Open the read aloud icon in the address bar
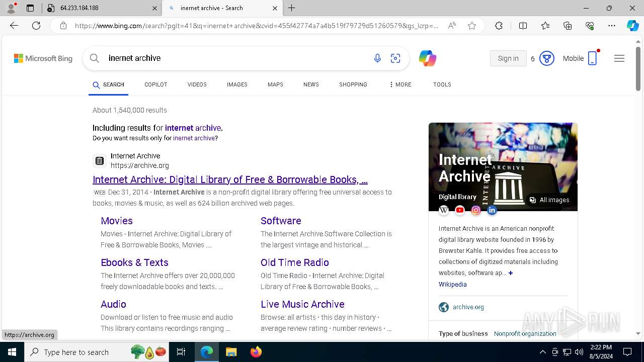This screenshot has height=362, width=644. [452, 26]
